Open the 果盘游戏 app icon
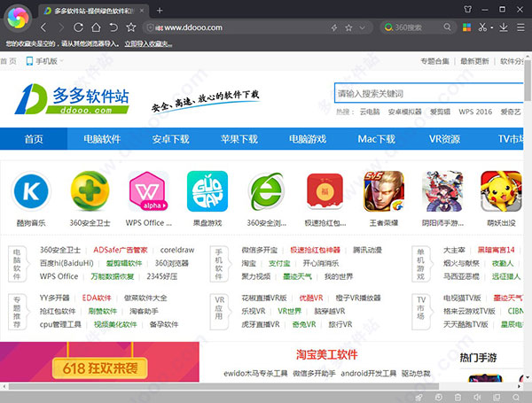Viewport: 532px width, 403px height. (207, 191)
